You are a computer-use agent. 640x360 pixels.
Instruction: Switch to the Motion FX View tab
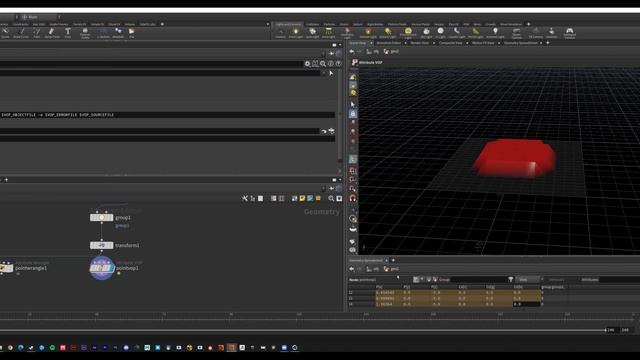[x=483, y=43]
